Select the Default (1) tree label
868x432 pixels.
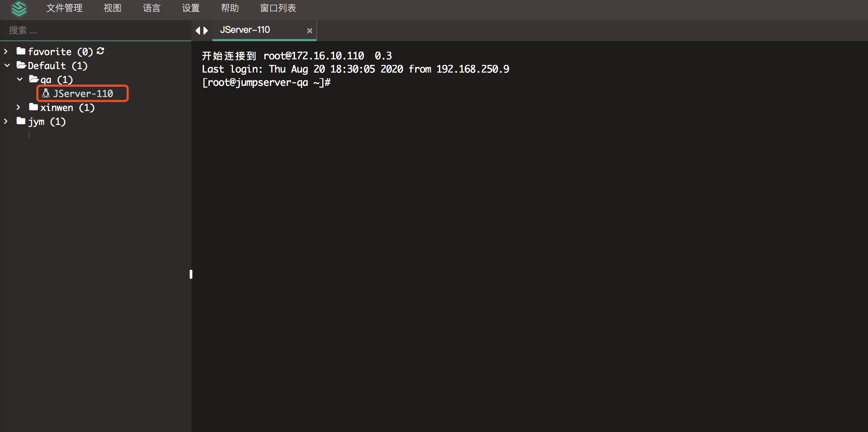pyautogui.click(x=58, y=66)
